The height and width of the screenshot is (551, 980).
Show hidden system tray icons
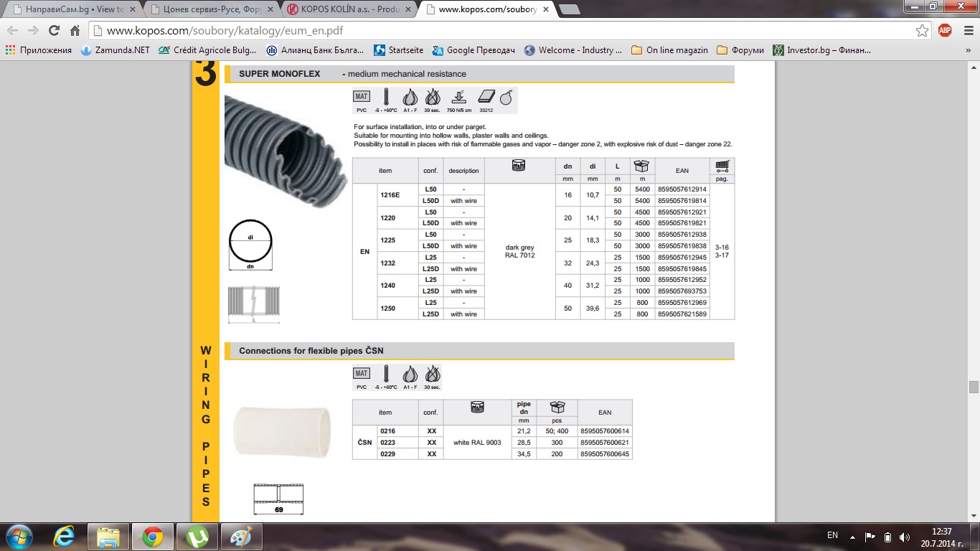tap(852, 536)
